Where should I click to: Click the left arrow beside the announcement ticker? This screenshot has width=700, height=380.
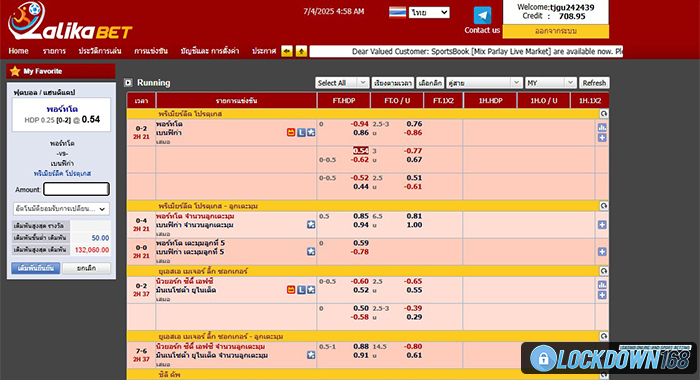pyautogui.click(x=287, y=51)
